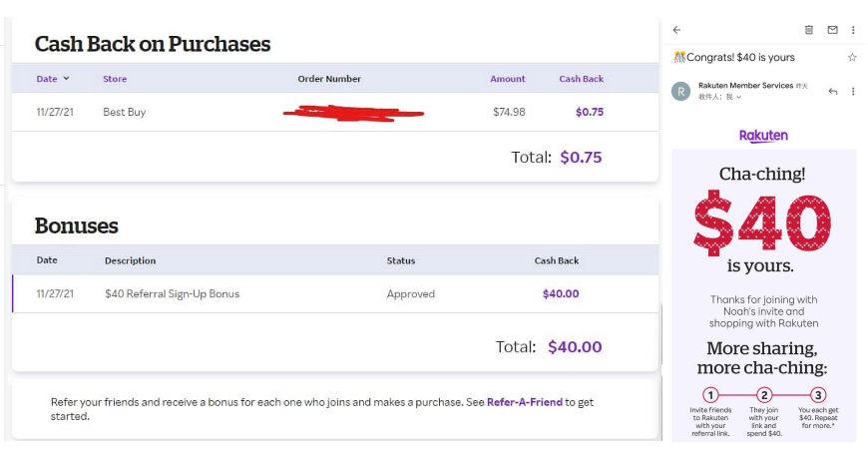Click step 1 circle in email
868x455 pixels.
tap(710, 395)
